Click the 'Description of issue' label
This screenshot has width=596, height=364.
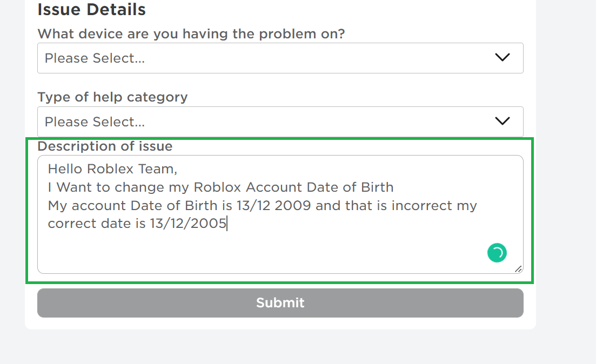105,146
